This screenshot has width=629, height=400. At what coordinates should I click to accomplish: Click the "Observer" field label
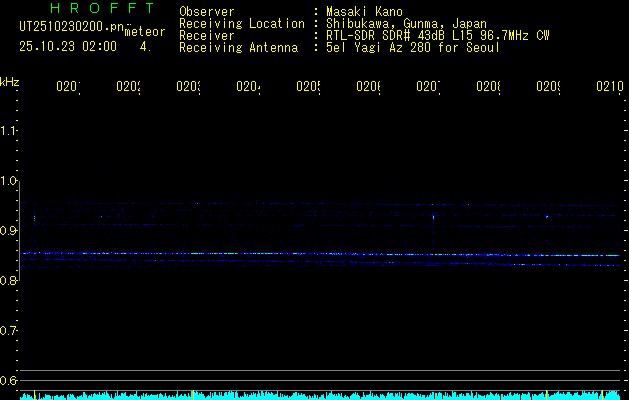click(x=207, y=12)
